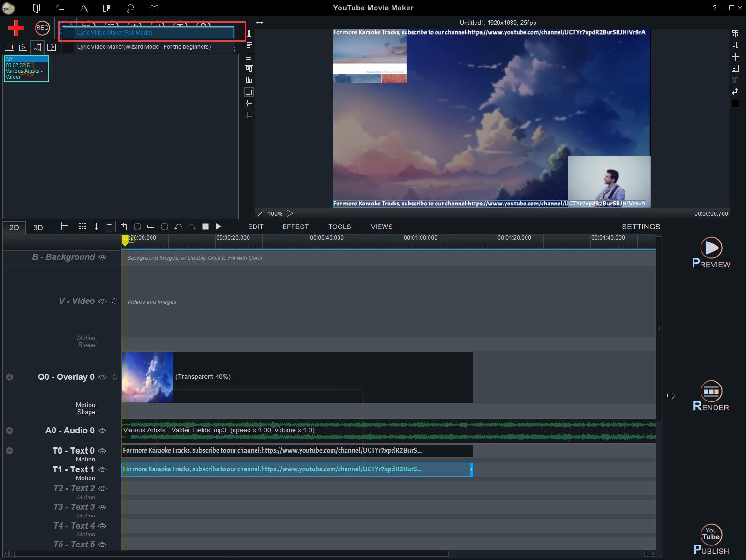Image resolution: width=746 pixels, height=560 pixels.
Task: Click the T text tool beside preview
Action: [x=249, y=33]
